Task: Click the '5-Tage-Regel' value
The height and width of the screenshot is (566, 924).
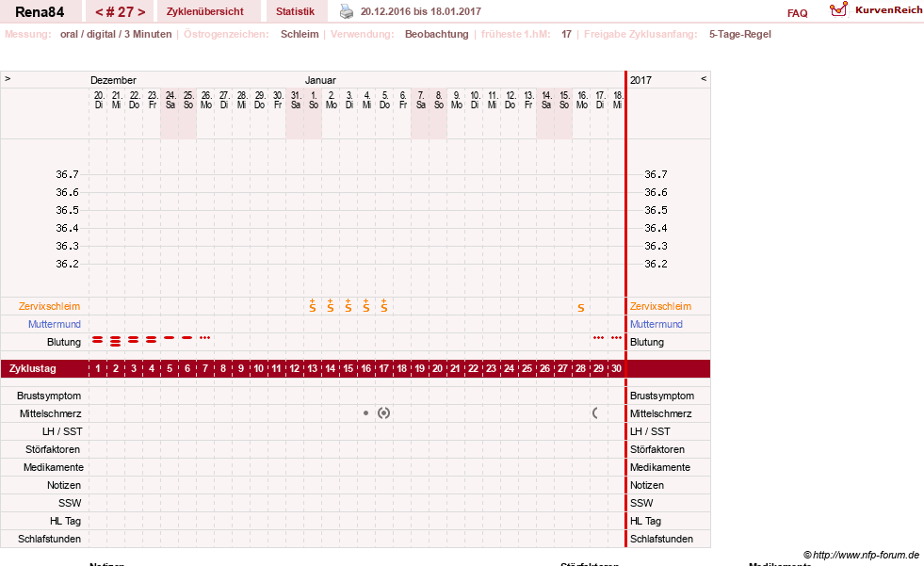Action: pyautogui.click(x=740, y=34)
